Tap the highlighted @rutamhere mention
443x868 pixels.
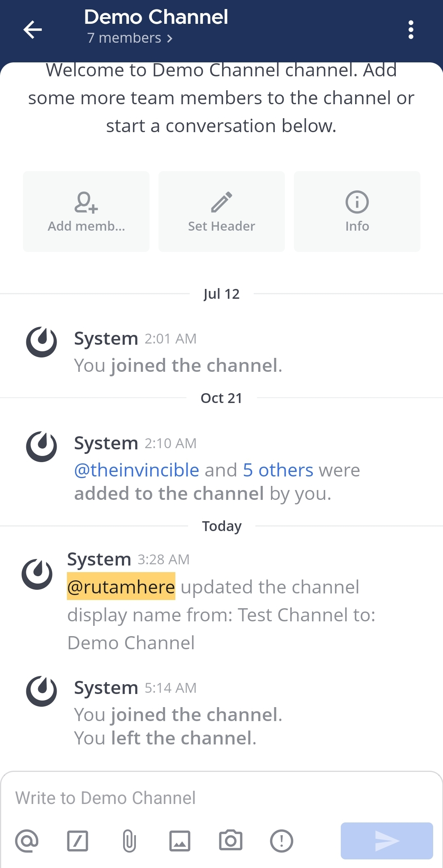(x=121, y=587)
